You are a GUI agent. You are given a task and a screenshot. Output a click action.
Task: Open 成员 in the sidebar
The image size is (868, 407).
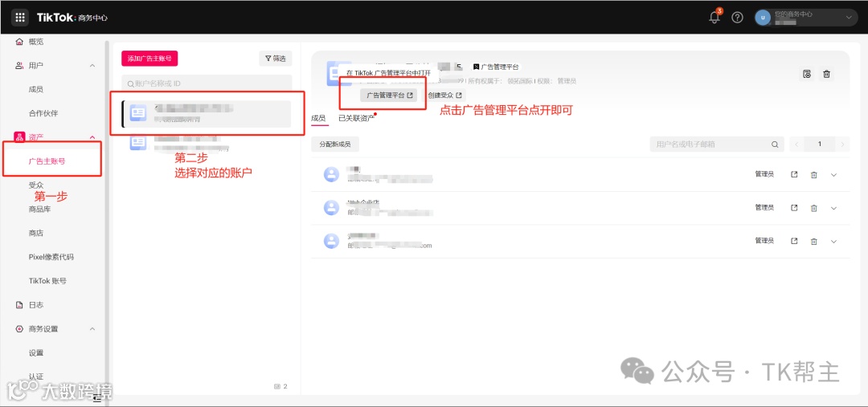(x=36, y=89)
